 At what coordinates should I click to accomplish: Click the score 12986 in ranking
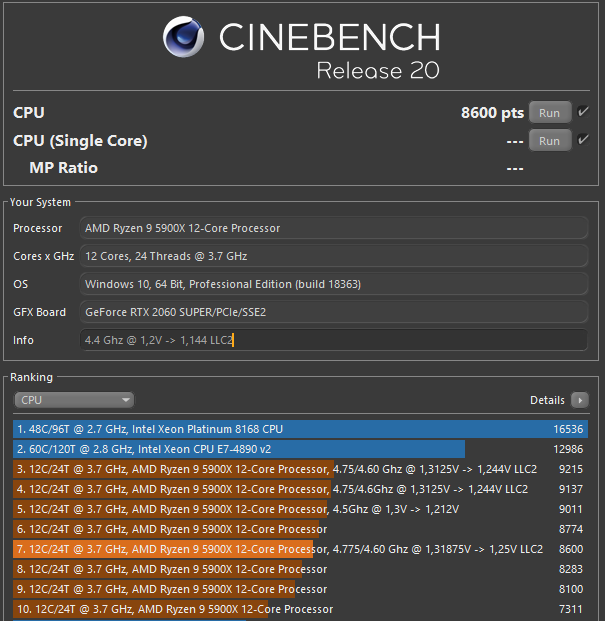pos(568,449)
